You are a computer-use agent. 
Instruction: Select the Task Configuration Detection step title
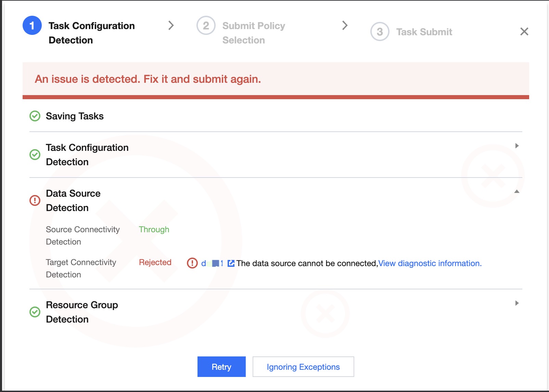(x=91, y=32)
